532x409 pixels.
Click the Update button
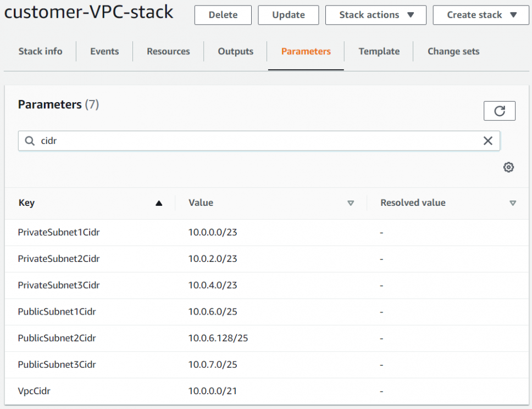coord(288,15)
